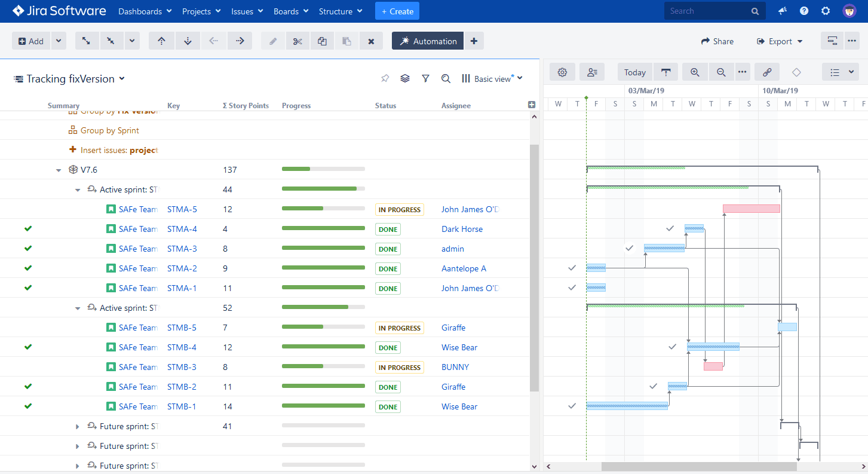
Task: Click the pink STMA-5 Gantt task bar
Action: point(751,209)
